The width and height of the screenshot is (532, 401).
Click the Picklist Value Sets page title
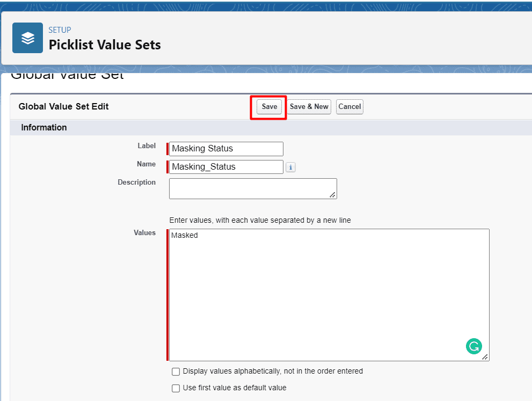coord(105,45)
